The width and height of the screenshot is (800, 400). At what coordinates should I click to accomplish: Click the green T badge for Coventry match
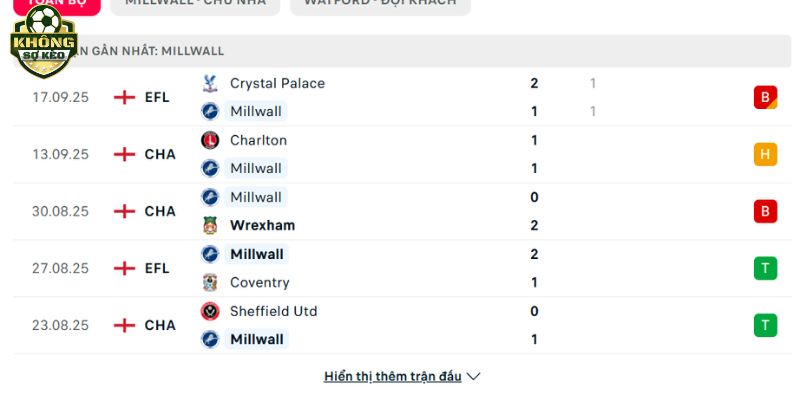(x=765, y=268)
